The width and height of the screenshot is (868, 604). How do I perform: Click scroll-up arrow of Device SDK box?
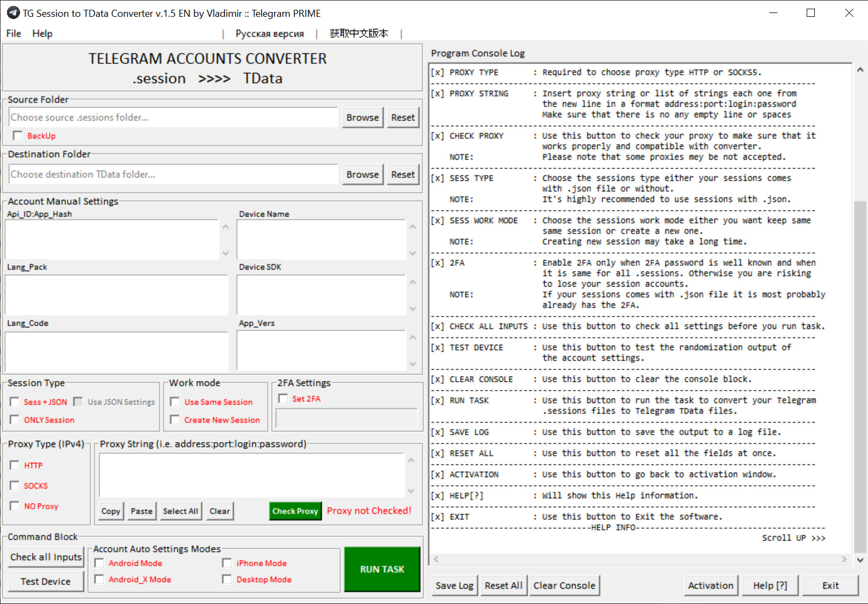pos(413,282)
